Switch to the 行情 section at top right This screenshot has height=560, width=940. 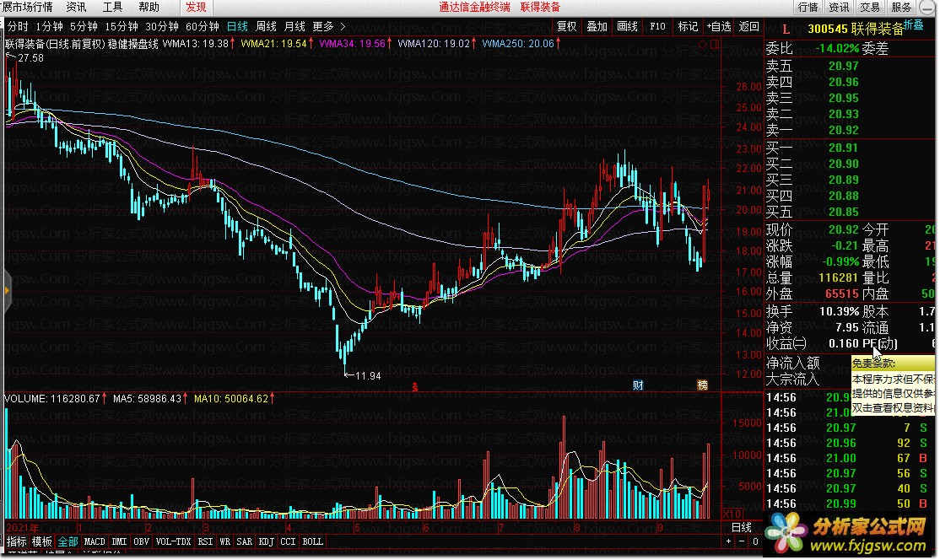point(808,8)
